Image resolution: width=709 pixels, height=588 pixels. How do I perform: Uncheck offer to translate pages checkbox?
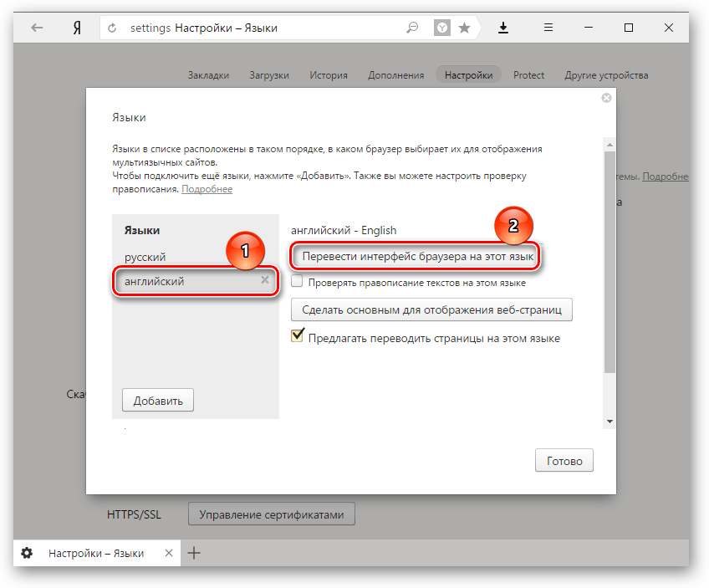pyautogui.click(x=297, y=335)
